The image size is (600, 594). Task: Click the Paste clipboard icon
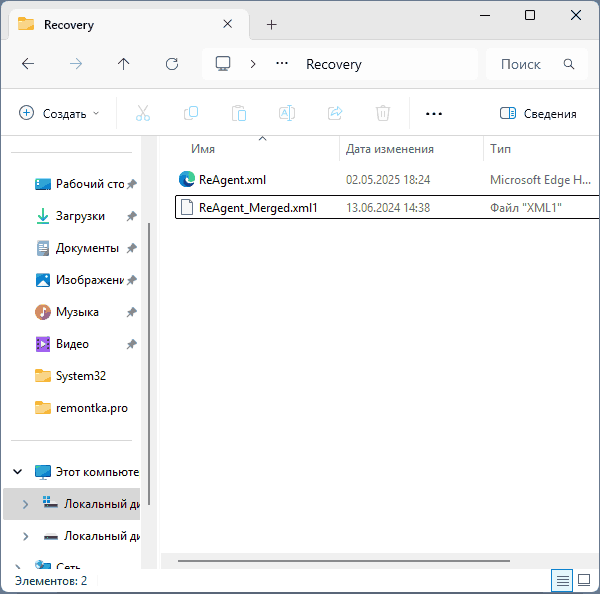239,113
